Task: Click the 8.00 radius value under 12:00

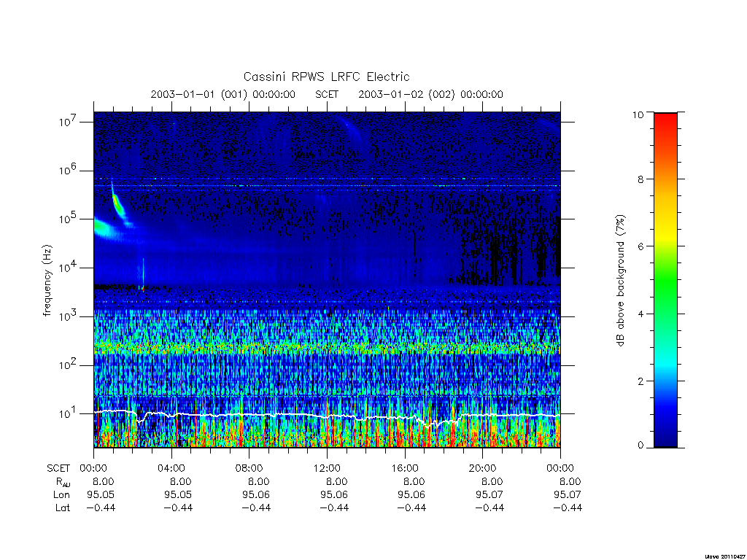Action: 336,482
